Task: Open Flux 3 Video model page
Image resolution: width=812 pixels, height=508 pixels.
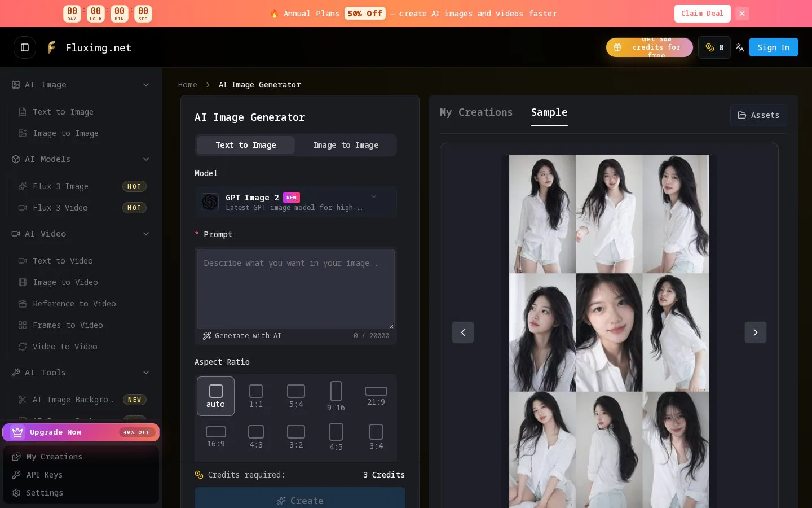Action: (x=81, y=208)
